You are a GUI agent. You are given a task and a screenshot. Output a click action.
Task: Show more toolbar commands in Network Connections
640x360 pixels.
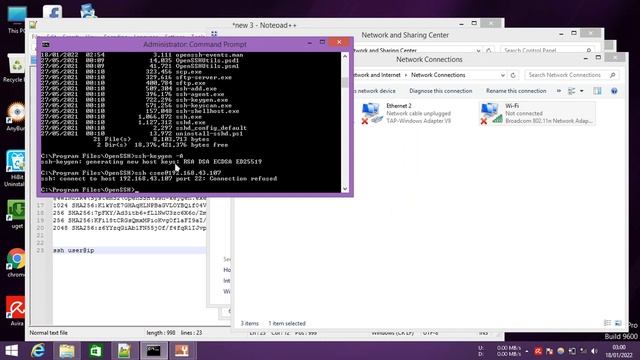(x=559, y=91)
